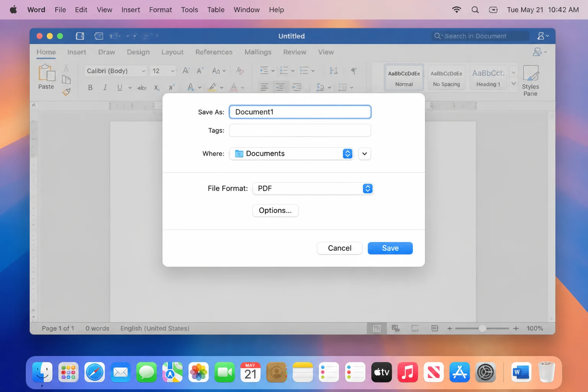Click the Sort icon in ribbon
Image resolution: width=588 pixels, height=392 pixels.
point(333,70)
